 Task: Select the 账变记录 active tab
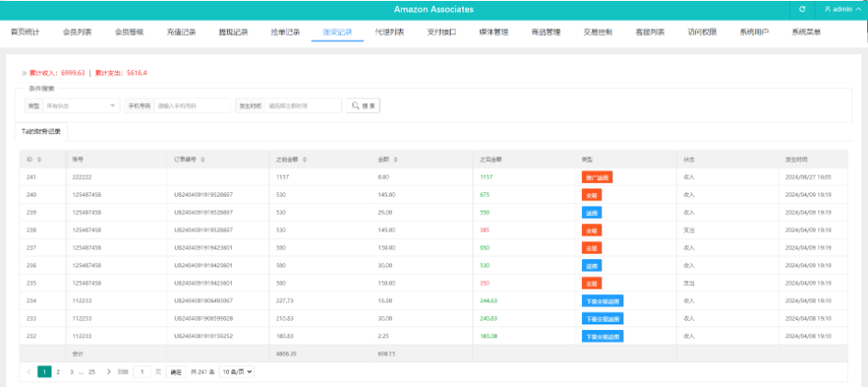point(337,32)
